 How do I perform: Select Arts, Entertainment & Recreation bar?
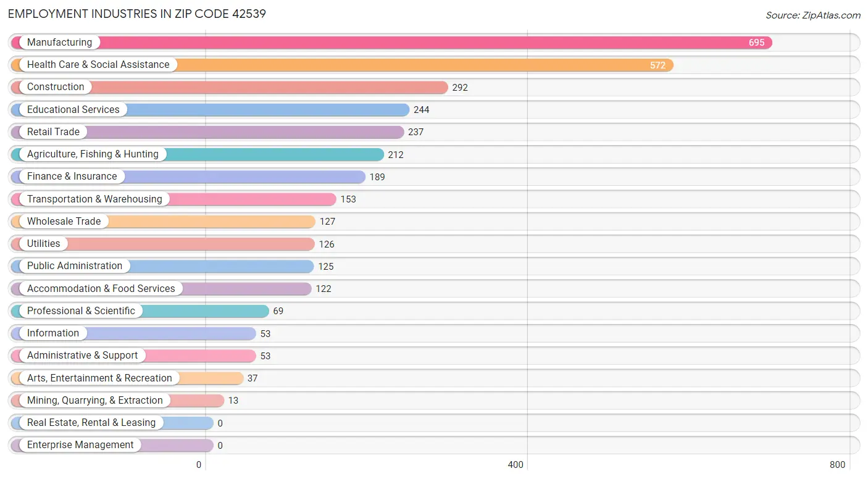[x=127, y=378]
